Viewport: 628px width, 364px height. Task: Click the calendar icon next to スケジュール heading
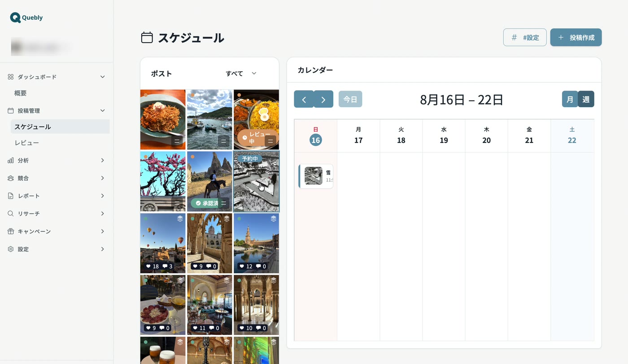147,38
